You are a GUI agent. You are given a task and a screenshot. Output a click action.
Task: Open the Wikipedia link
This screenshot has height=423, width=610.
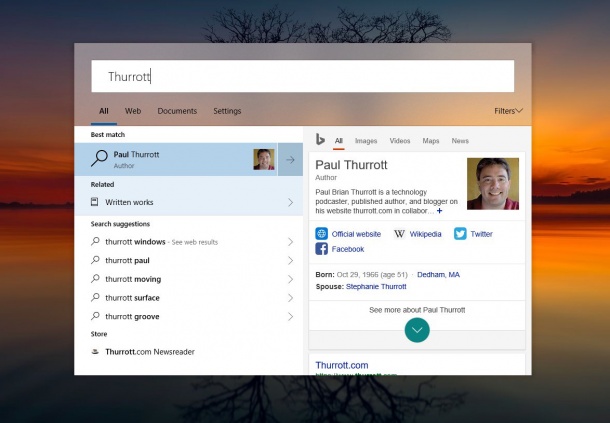point(426,234)
